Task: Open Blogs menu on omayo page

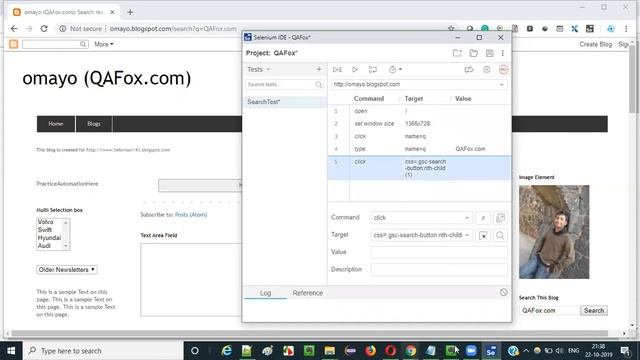Action: pyautogui.click(x=94, y=124)
